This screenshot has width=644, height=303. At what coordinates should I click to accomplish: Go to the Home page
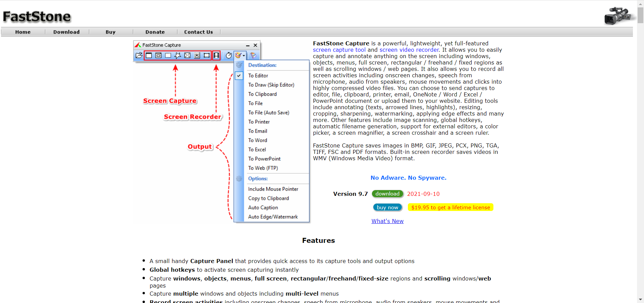tap(23, 32)
